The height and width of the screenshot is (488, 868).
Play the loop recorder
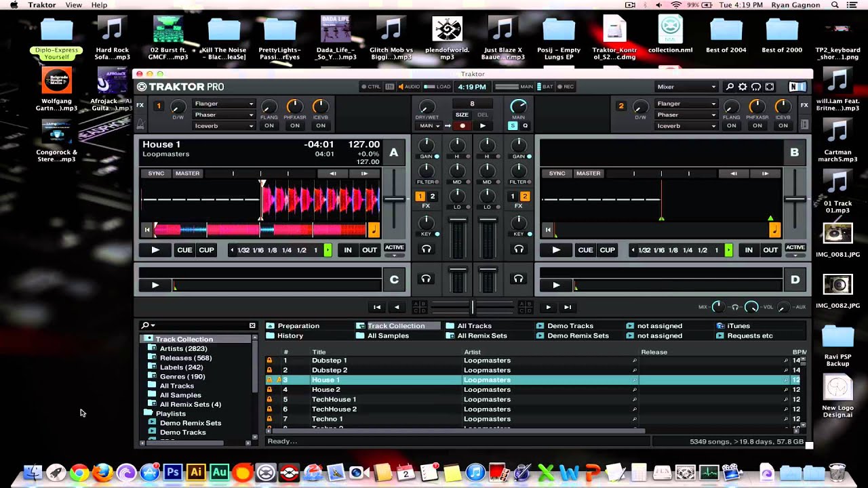coord(483,125)
